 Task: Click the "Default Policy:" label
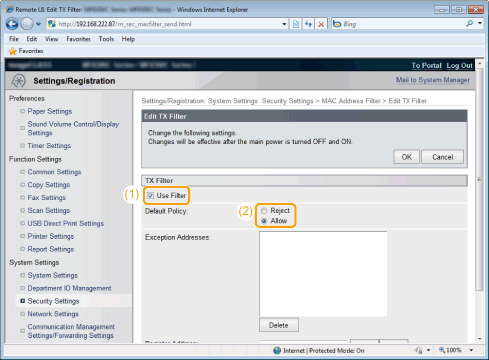tap(166, 211)
